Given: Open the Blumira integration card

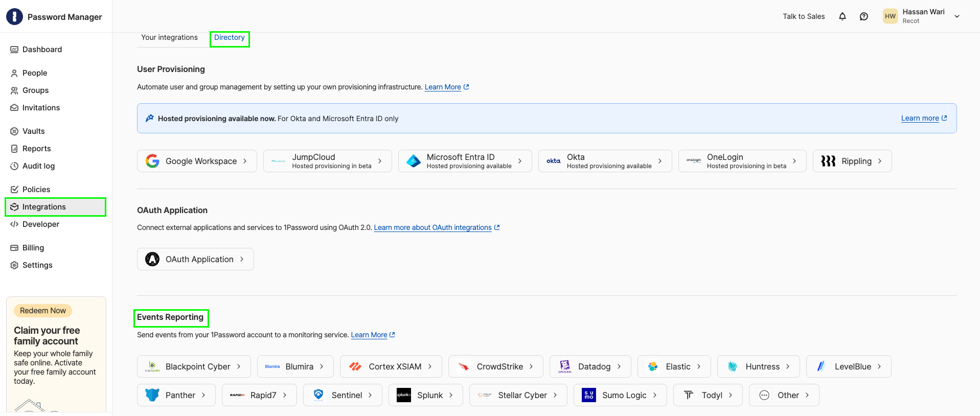Looking at the screenshot, I should [x=295, y=366].
